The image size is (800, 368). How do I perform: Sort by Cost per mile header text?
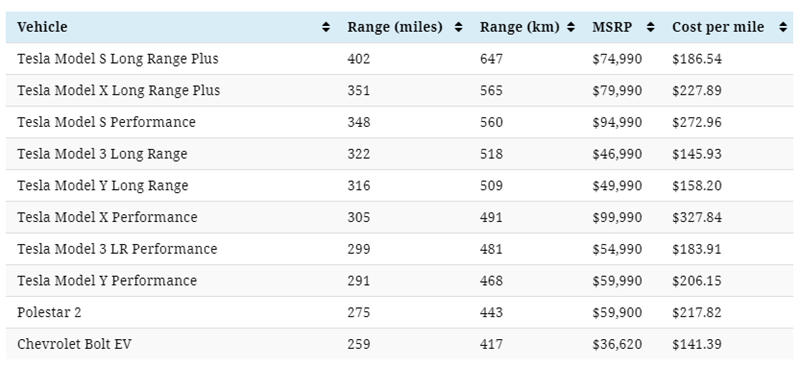coord(718,27)
